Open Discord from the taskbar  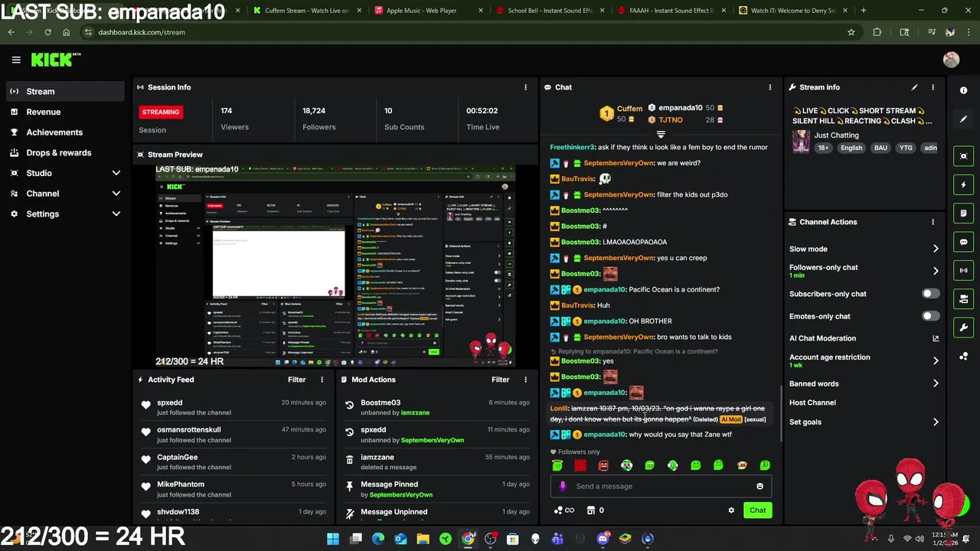(x=603, y=539)
